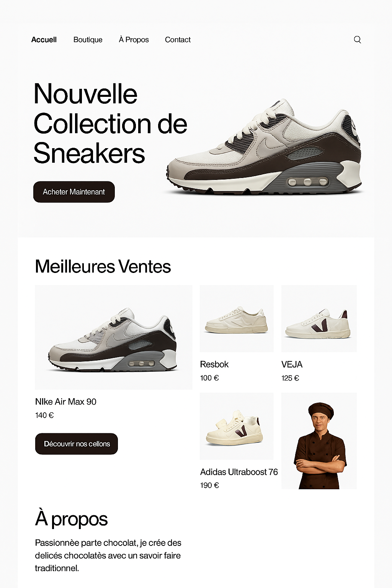392x588 pixels.
Task: Click the chef portrait image
Action: coord(319,441)
